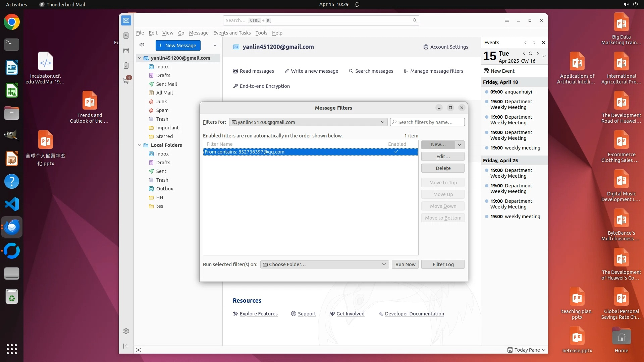Screen dimensions: 644x362
Task: Expand the Choose Folder dropdown
Action: point(324,264)
